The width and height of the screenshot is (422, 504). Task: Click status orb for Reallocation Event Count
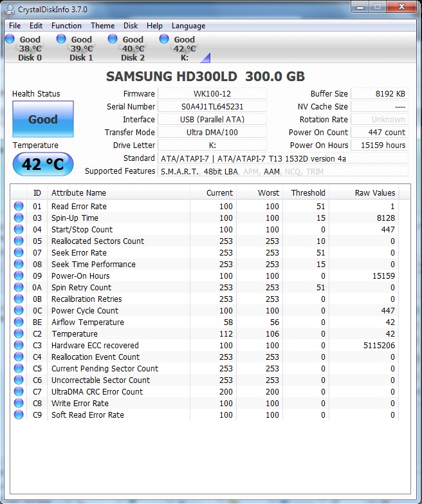[x=19, y=357]
